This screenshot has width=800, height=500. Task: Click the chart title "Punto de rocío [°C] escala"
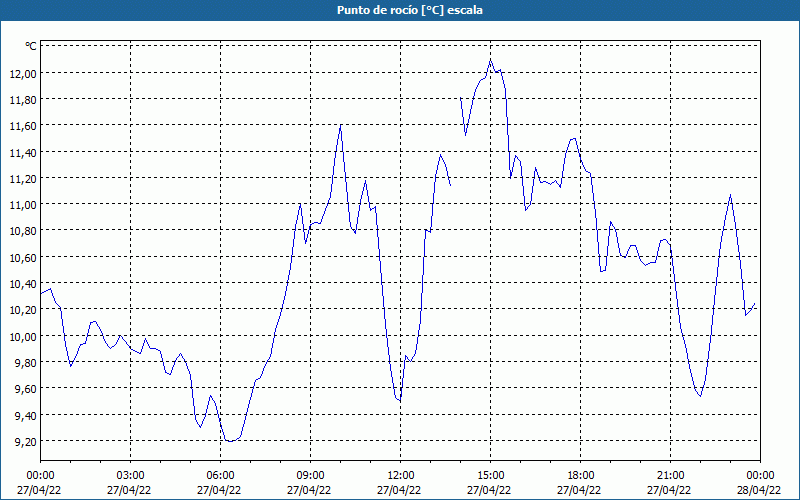click(x=410, y=10)
